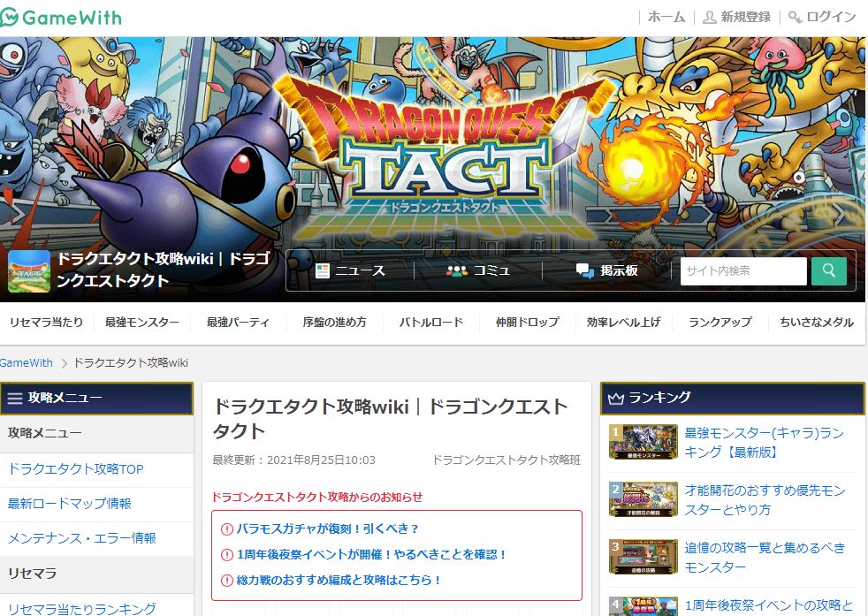Focus the サイト内検索 search field
The height and width of the screenshot is (616, 868).
pos(742,270)
